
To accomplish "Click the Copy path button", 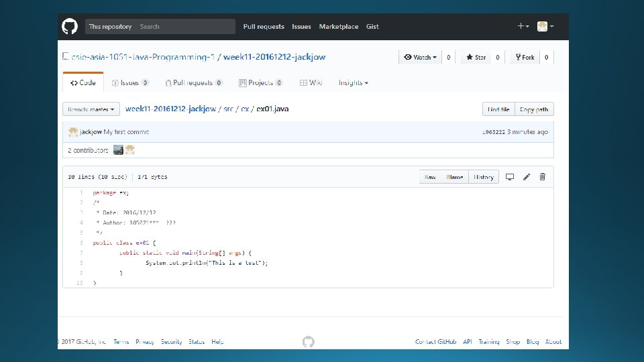I will 534,109.
